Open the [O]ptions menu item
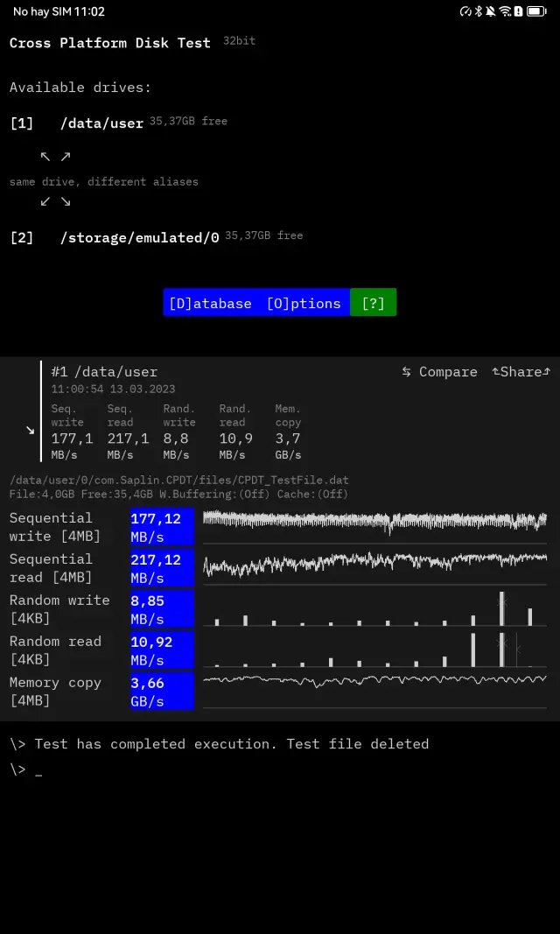560x934 pixels. point(304,303)
